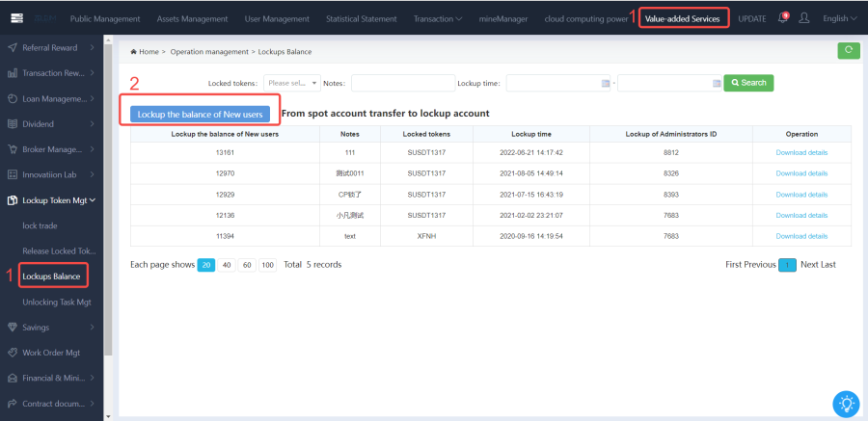This screenshot has width=868, height=421.
Task: Open the User Management menu
Action: [277, 18]
